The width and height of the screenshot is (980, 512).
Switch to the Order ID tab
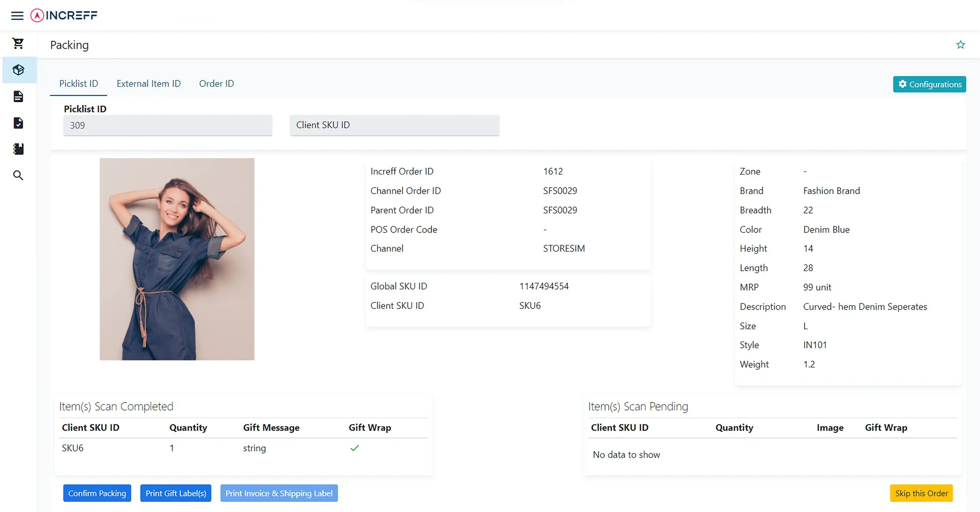pos(216,83)
